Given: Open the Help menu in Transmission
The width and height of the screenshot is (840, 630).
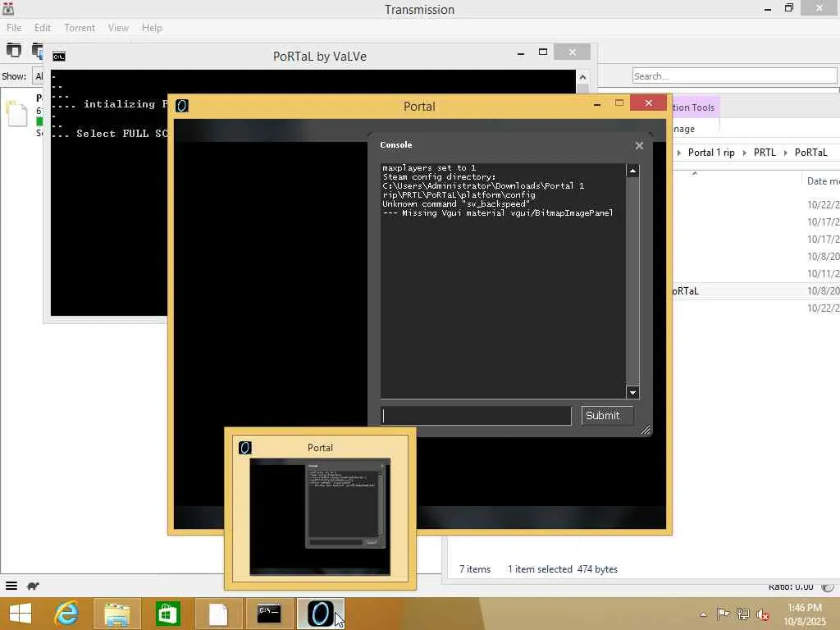Looking at the screenshot, I should point(152,28).
